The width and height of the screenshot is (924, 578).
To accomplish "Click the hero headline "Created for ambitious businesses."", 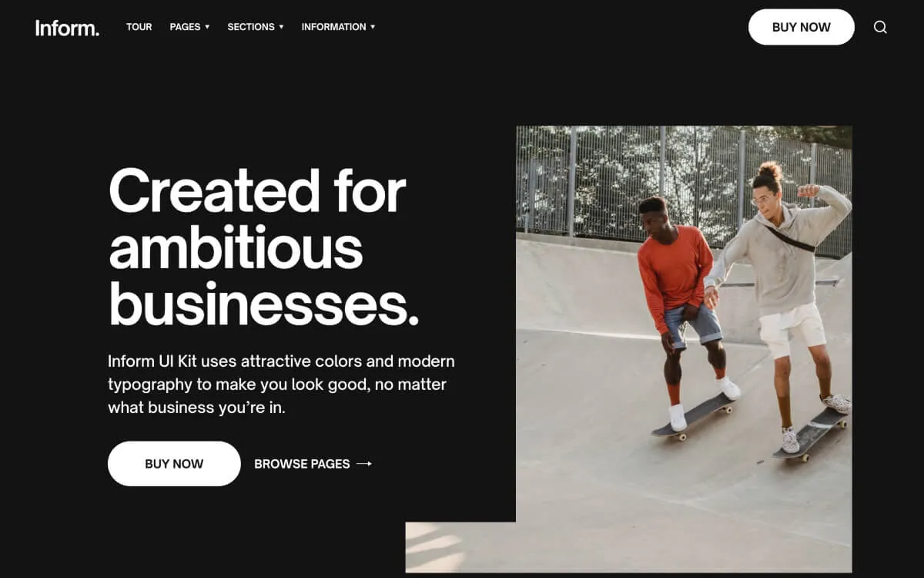I will [264, 247].
